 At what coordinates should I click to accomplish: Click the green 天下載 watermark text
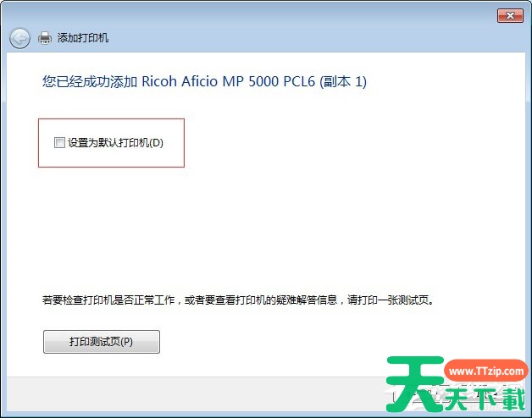coord(487,396)
